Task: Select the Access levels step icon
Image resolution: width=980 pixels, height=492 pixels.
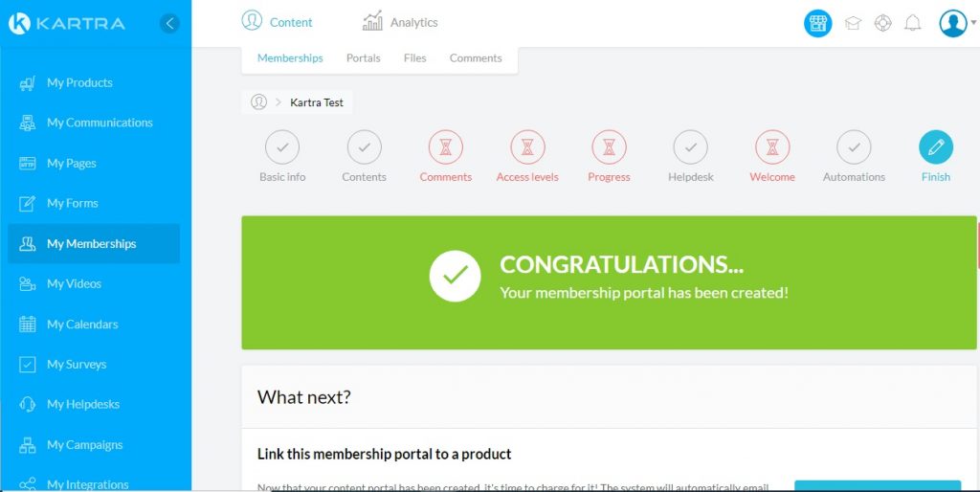Action: [x=527, y=147]
